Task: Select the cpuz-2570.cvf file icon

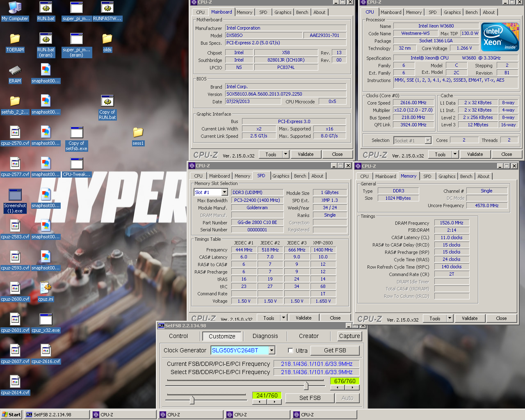Action: point(15,136)
